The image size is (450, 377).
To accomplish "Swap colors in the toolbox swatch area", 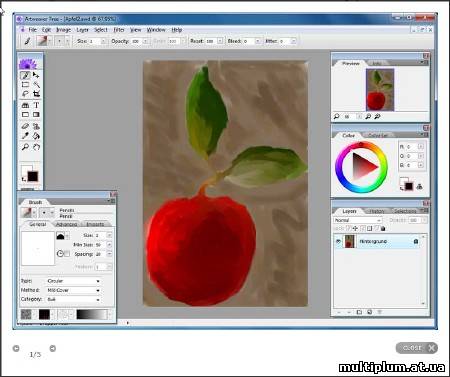I will (x=24, y=180).
